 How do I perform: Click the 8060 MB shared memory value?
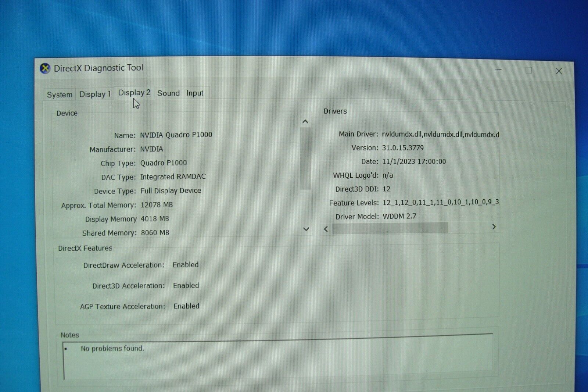[155, 232]
